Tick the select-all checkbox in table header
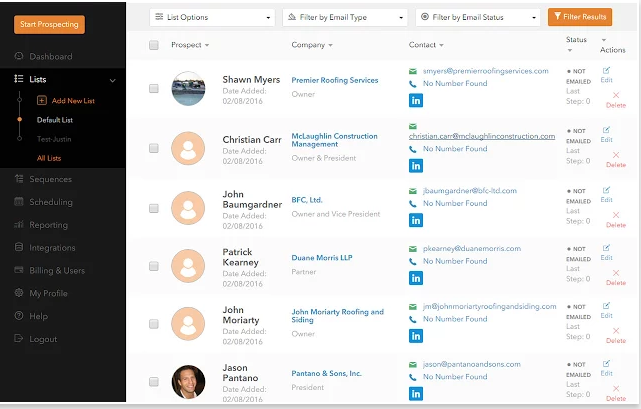Viewport: 641px width, 409px height. click(x=154, y=45)
